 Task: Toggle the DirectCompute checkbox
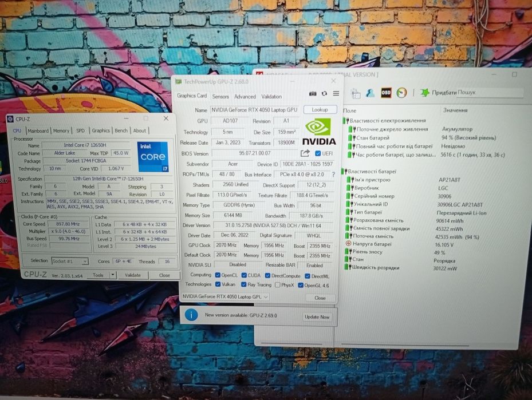click(267, 276)
